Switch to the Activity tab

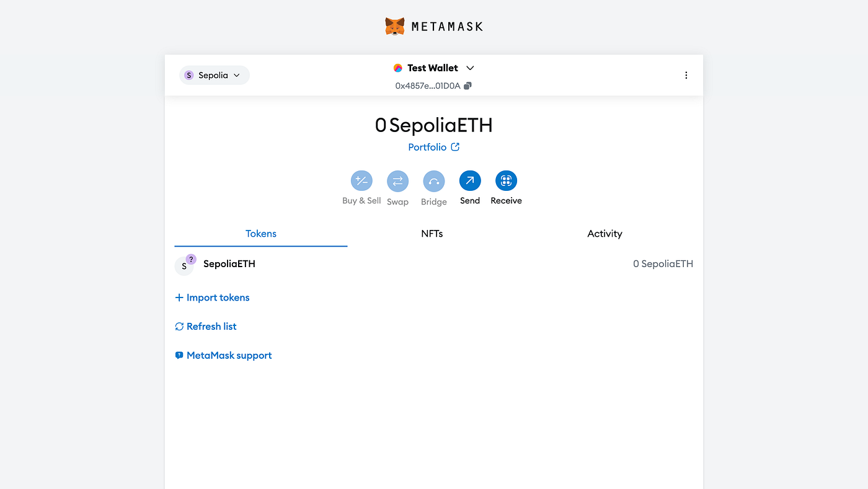pyautogui.click(x=604, y=234)
